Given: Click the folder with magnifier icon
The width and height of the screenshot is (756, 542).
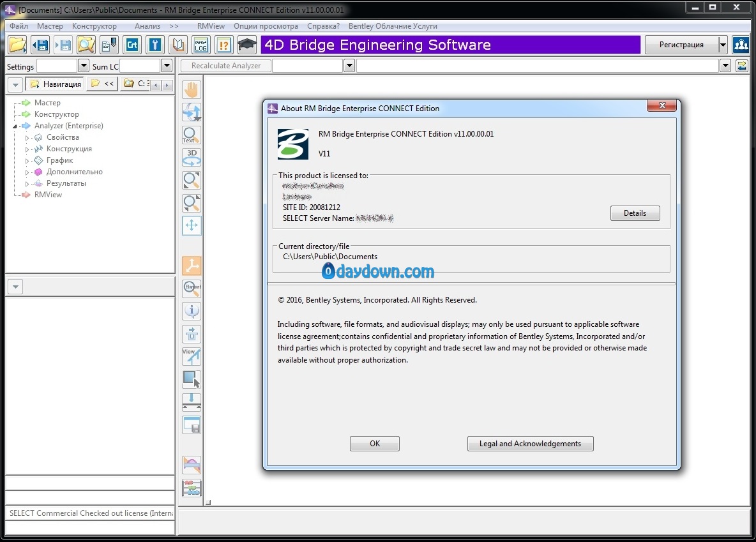Looking at the screenshot, I should click(86, 45).
